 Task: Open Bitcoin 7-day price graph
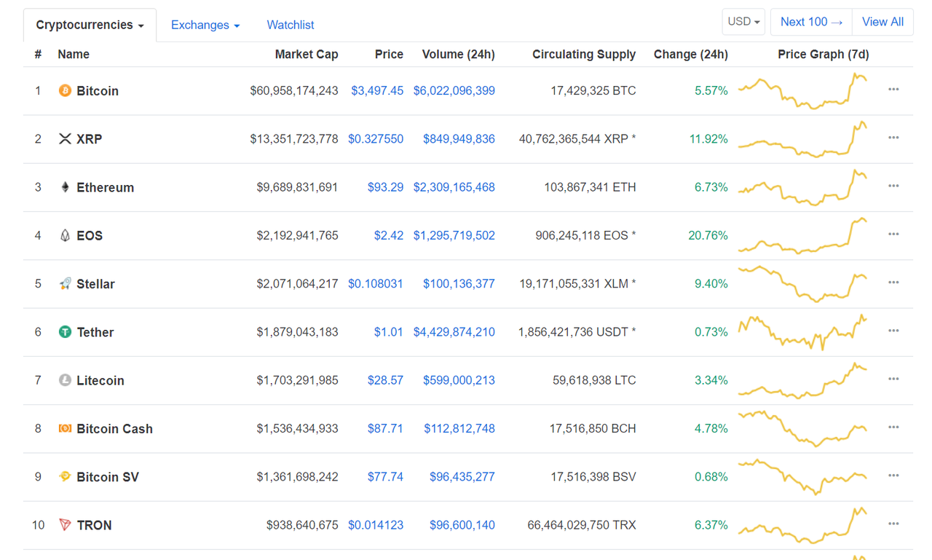coord(802,91)
